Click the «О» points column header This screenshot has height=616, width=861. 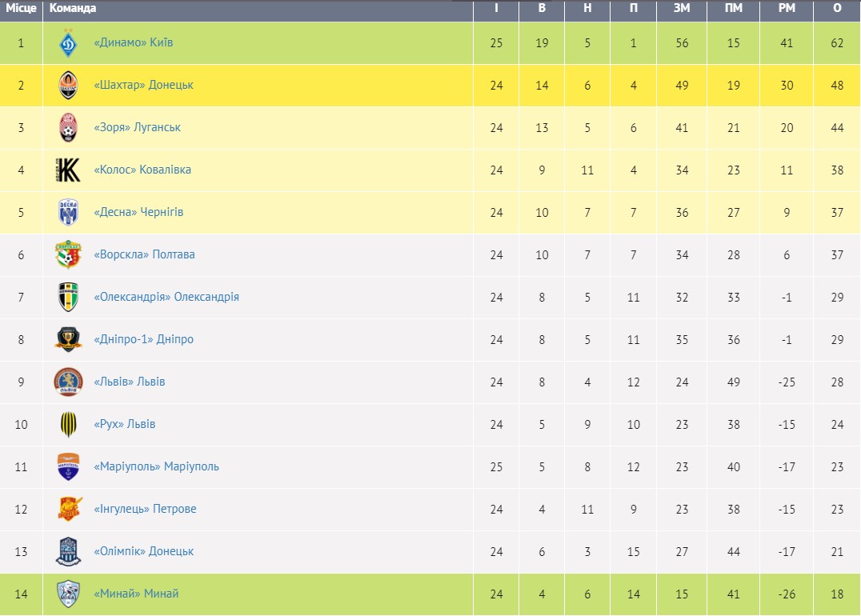click(837, 8)
